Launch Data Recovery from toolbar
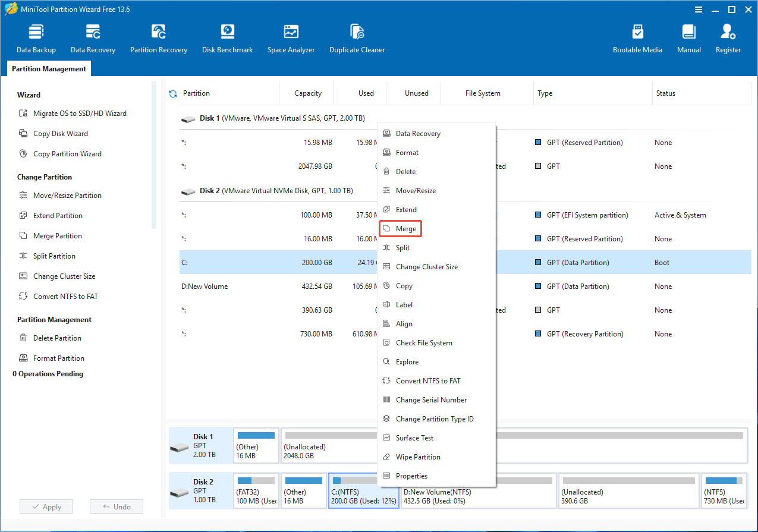This screenshot has width=758, height=532. click(x=93, y=39)
